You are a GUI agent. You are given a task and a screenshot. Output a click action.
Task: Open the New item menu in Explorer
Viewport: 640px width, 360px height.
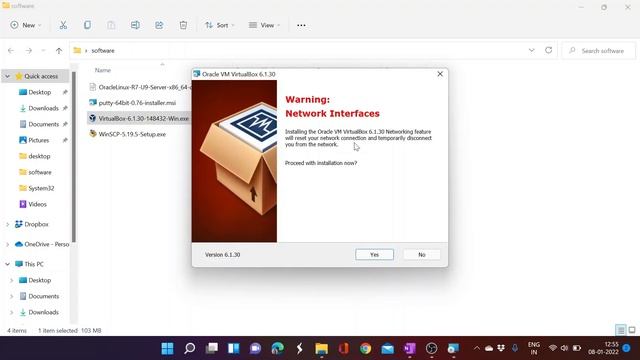(x=26, y=25)
